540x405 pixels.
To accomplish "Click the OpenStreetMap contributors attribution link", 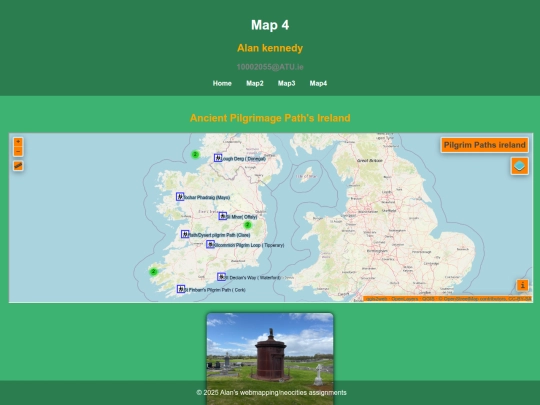I will (473, 299).
